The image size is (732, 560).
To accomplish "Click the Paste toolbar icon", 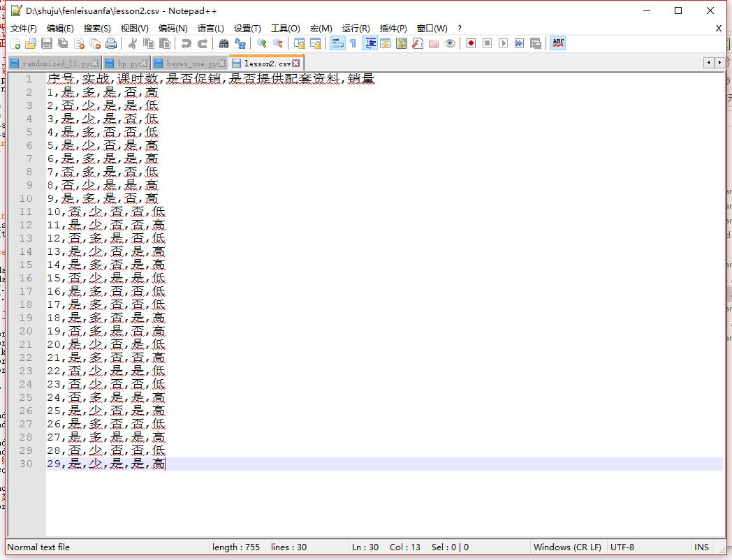I will click(x=165, y=43).
